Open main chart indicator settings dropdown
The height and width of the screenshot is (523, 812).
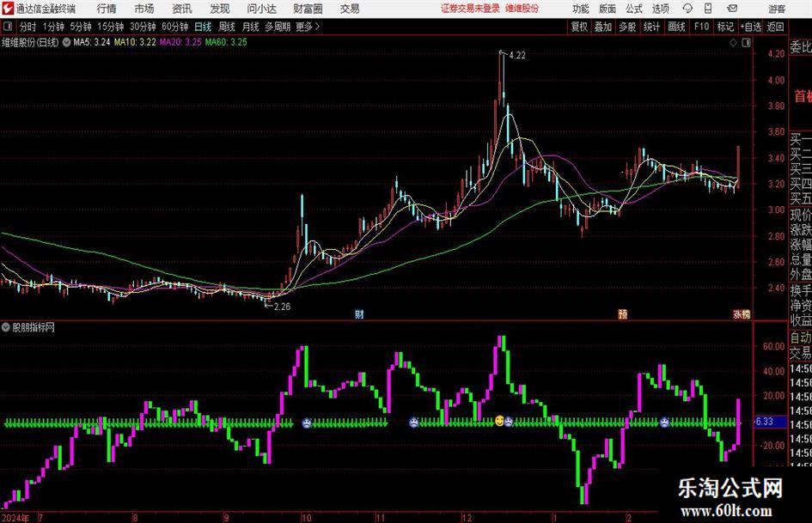pyautogui.click(x=66, y=42)
